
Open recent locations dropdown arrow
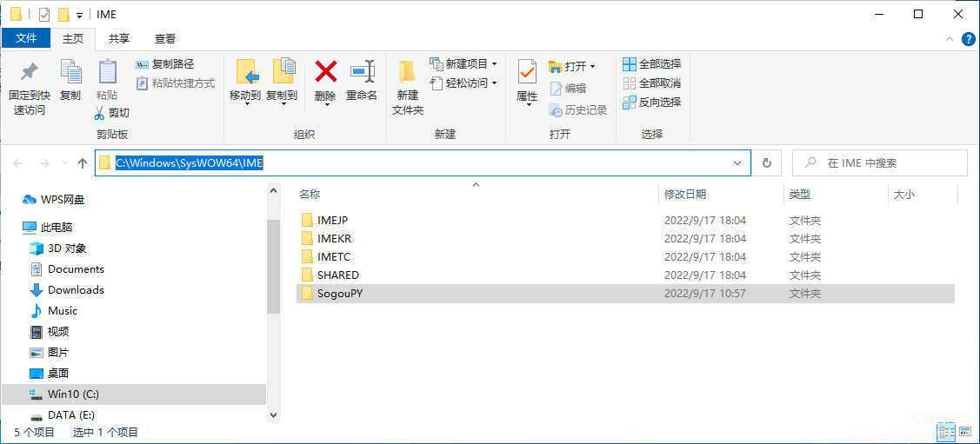64,163
